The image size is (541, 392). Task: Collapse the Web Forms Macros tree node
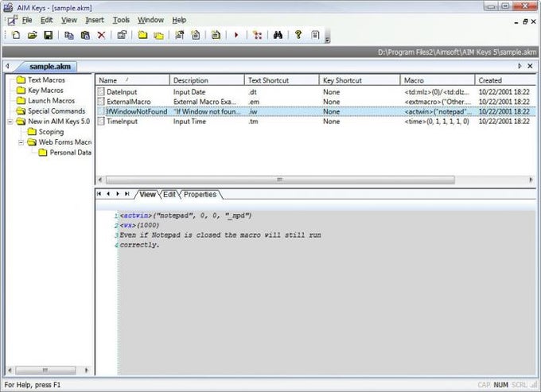(x=21, y=142)
